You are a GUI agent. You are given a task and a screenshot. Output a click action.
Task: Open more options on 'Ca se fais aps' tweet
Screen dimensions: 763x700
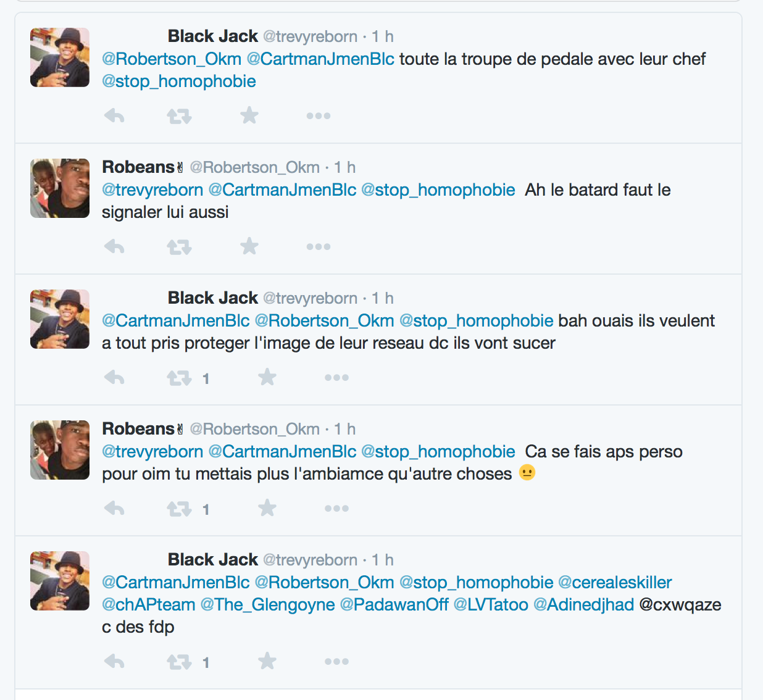[336, 509]
